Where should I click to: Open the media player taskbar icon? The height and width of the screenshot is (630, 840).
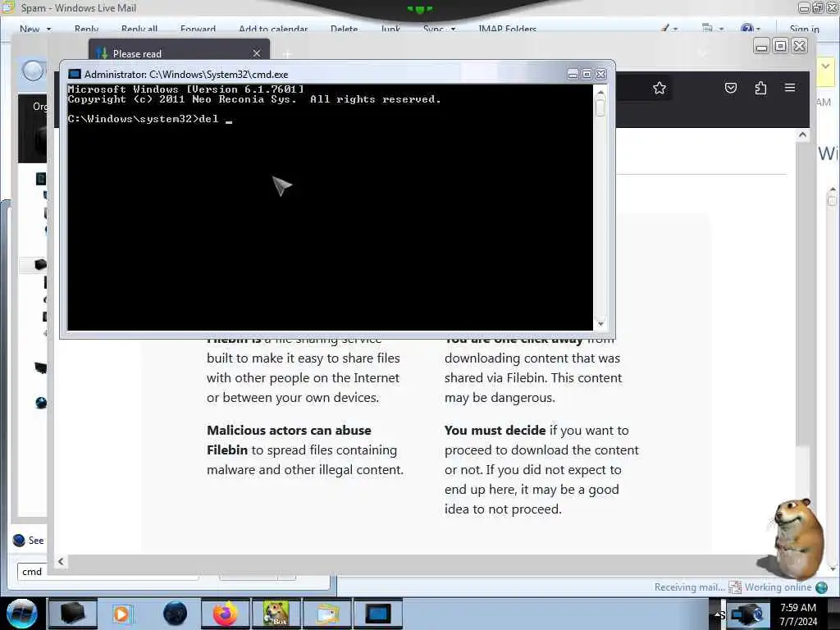(x=121, y=614)
